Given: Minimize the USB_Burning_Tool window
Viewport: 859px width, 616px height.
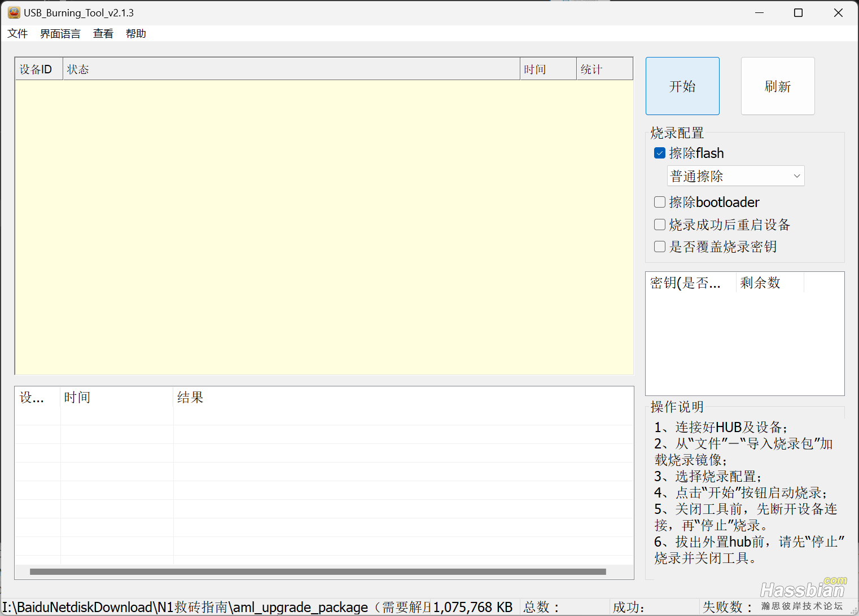Looking at the screenshot, I should pyautogui.click(x=759, y=12).
